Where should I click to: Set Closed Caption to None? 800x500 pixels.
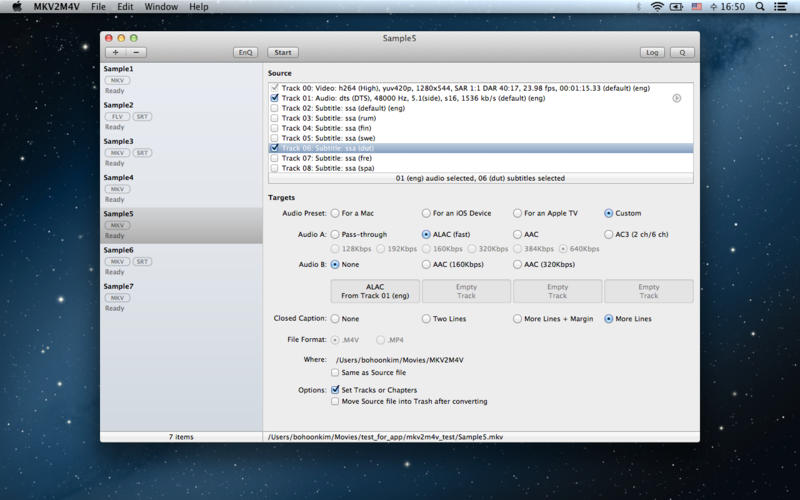335,318
